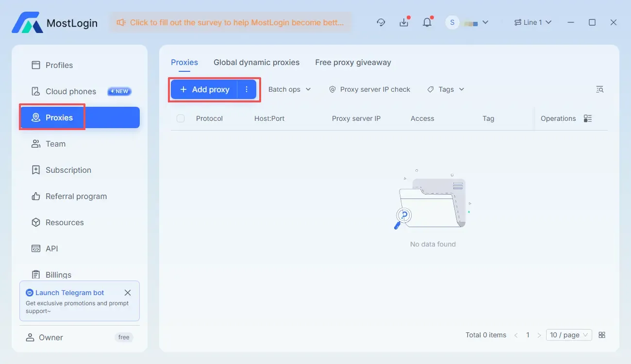
Task: Open Proxy server IP check
Action: point(370,89)
